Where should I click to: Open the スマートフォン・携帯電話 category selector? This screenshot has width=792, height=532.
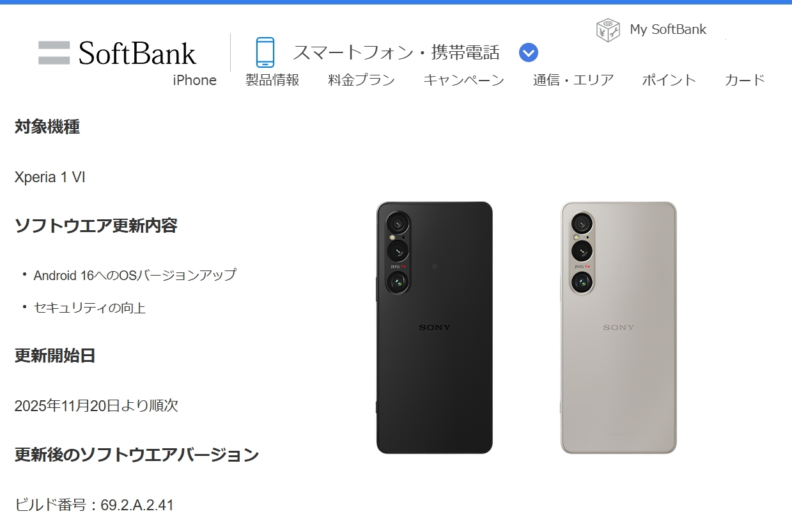point(396,52)
